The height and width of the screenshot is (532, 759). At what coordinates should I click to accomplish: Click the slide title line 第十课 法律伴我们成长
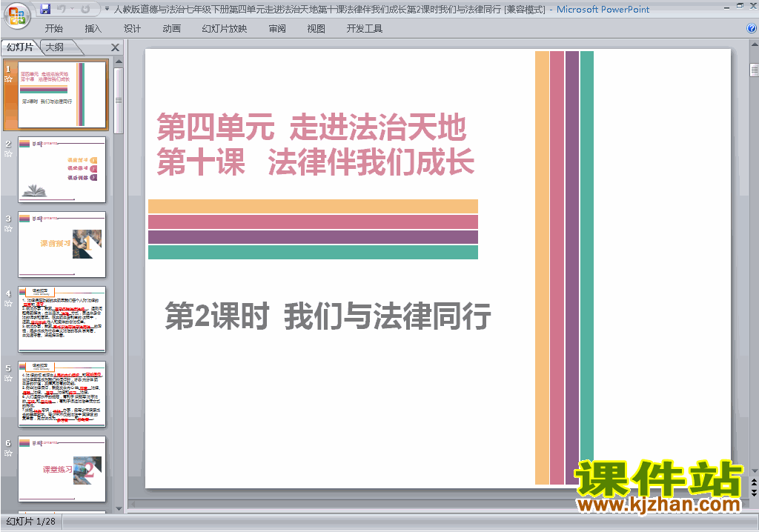pyautogui.click(x=316, y=162)
